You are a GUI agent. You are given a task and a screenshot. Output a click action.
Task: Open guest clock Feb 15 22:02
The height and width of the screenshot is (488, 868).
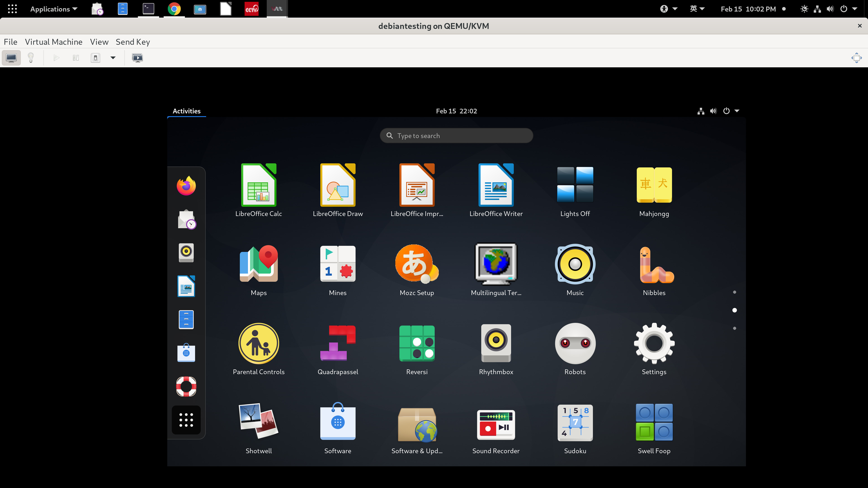point(456,111)
